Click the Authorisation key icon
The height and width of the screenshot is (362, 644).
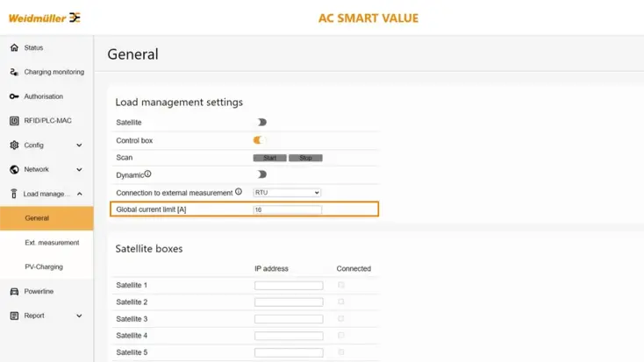point(14,96)
